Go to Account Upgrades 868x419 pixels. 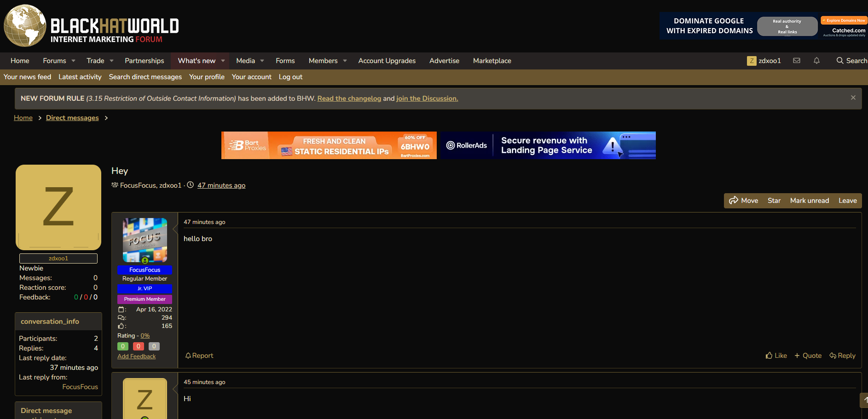[x=387, y=61]
